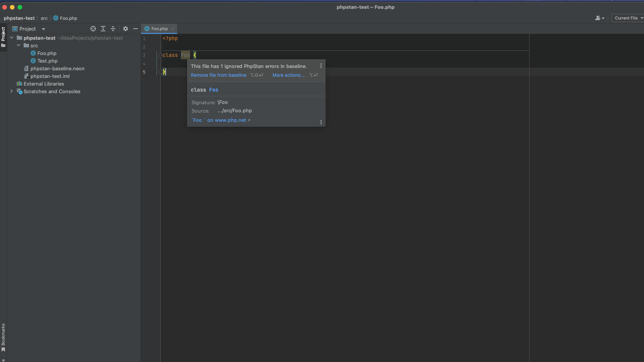Open the Project view mode dropdown

pos(43,29)
